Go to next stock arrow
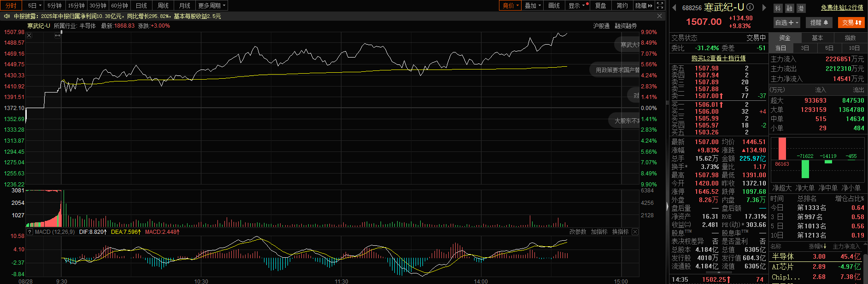Viewport: 868px width, 284px height. point(764,7)
